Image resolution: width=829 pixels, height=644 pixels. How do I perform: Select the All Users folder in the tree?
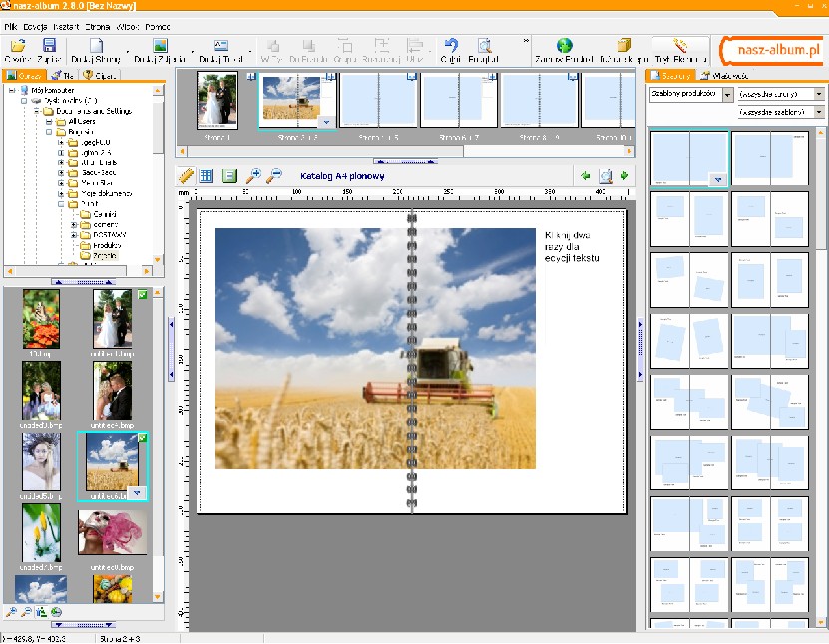(x=82, y=121)
